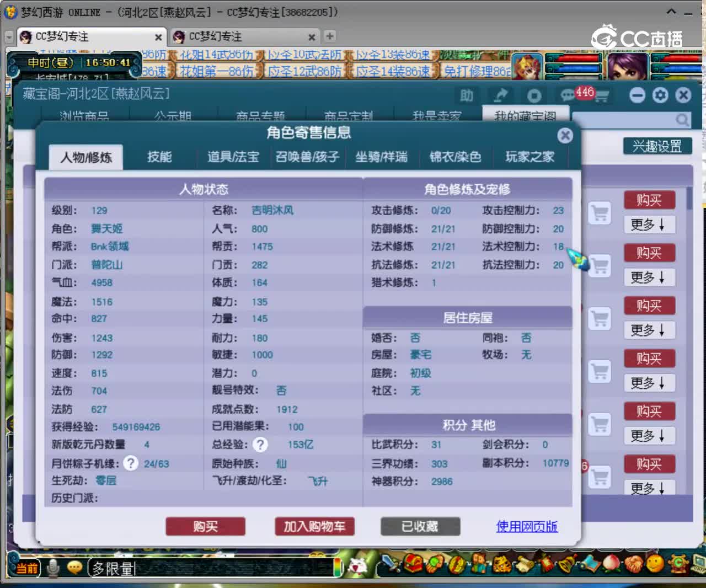The height and width of the screenshot is (588, 706).
Task: Open the two-people team icon
Action: 479,564
